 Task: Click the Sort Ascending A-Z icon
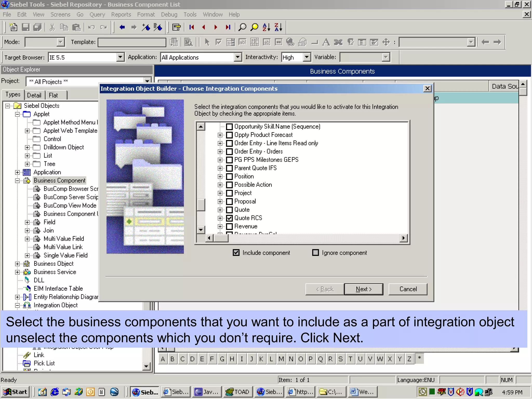click(267, 27)
